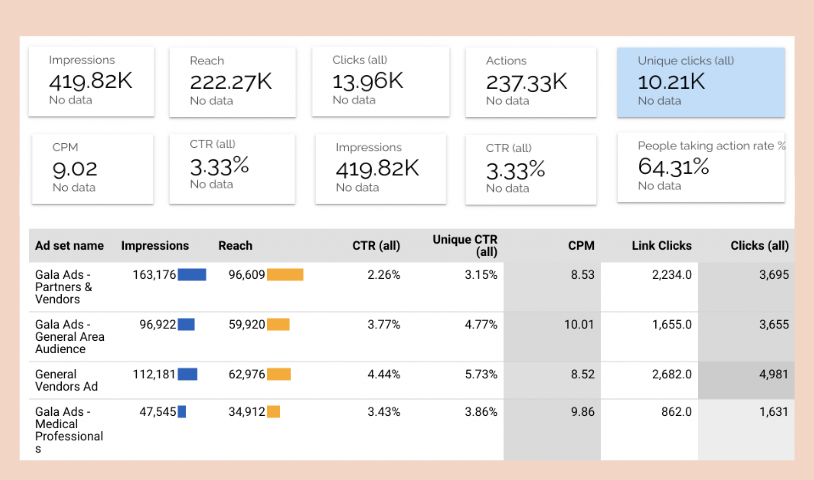This screenshot has height=480, width=814.
Task: Open the CPM scorecard showing 9.02
Action: point(92,168)
